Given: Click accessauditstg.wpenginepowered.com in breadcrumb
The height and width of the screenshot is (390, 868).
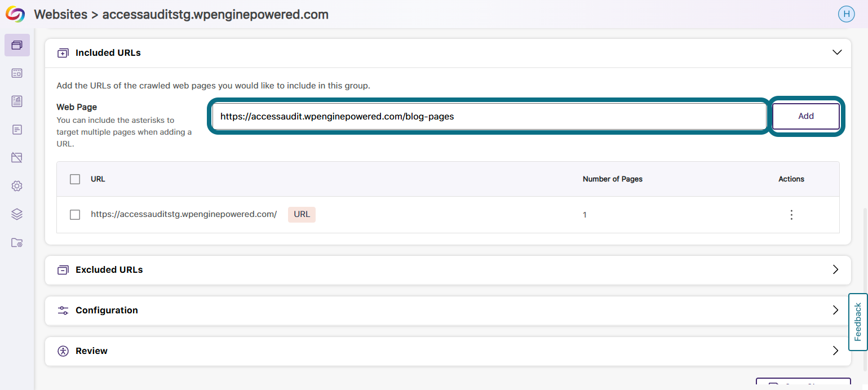Looking at the screenshot, I should [x=215, y=15].
